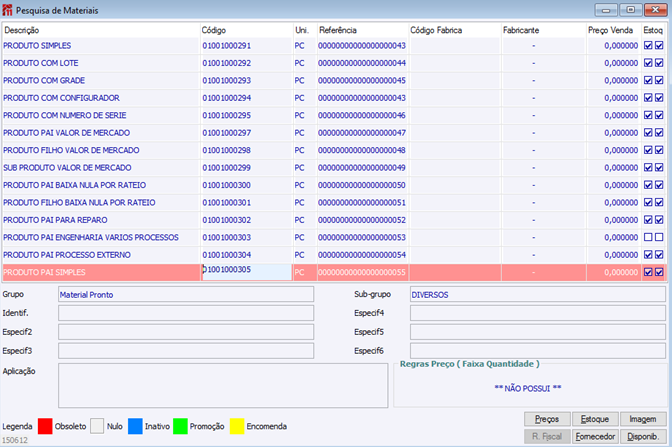This screenshot has width=672, height=447.
Task: Click the Pesquisa de Materiais app icon
Action: 7,10
